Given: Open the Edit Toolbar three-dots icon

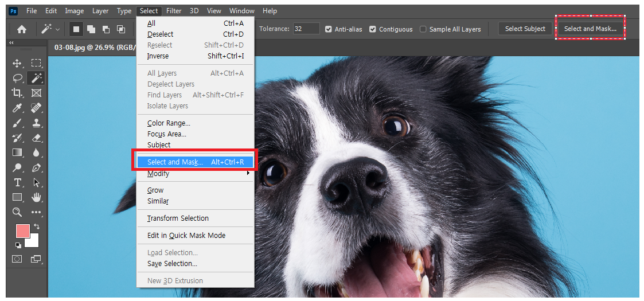Looking at the screenshot, I should [36, 212].
